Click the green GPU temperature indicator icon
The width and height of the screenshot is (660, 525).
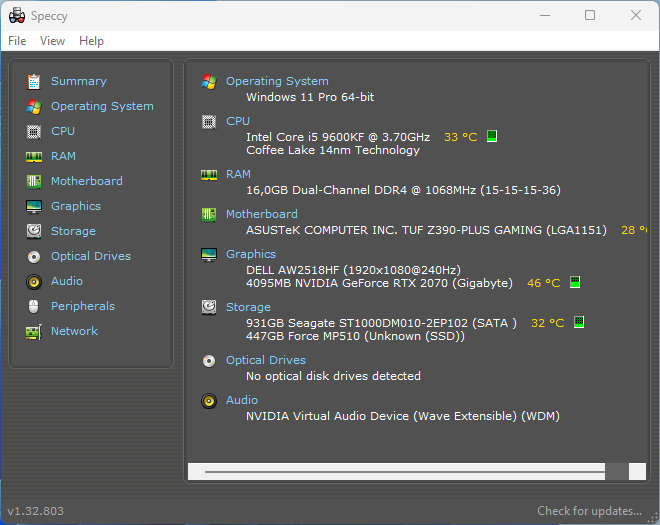coord(575,282)
